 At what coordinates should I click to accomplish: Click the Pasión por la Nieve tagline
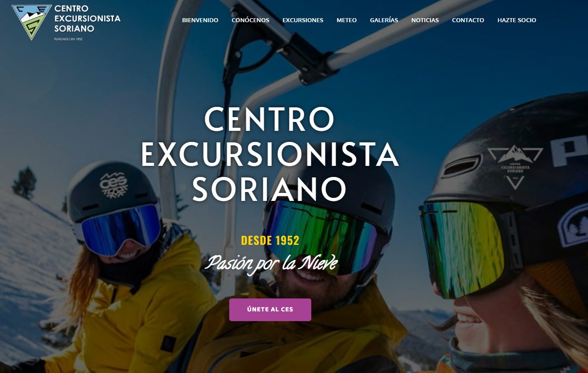coord(270,264)
